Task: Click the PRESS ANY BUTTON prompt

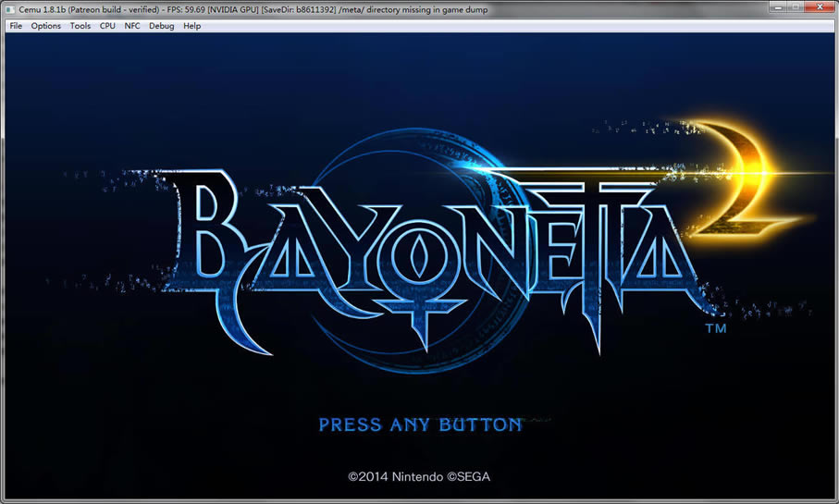Action: 420,424
